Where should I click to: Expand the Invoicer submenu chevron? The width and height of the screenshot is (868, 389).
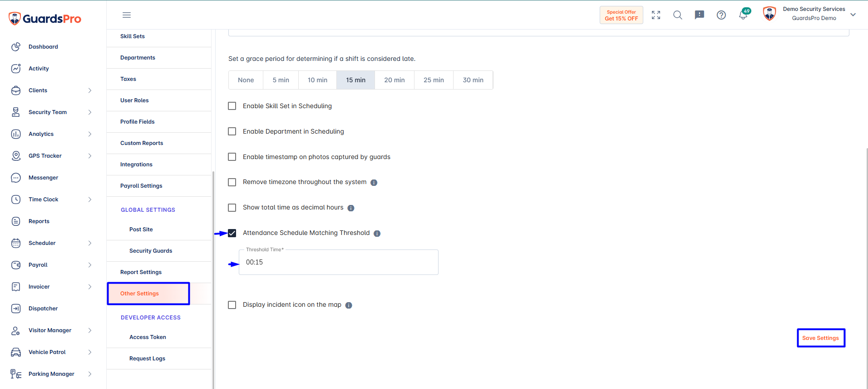(90, 287)
